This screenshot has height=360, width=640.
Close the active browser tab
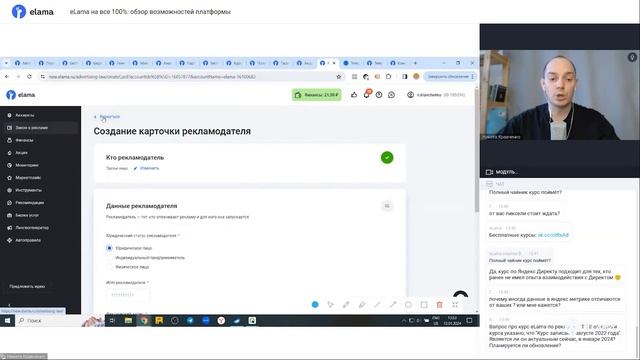pyautogui.click(x=334, y=63)
